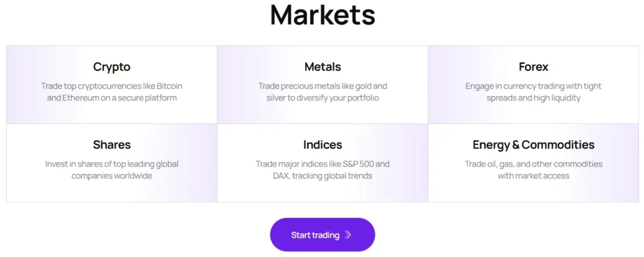Click the double chevron icon in Start trading

coord(348,235)
